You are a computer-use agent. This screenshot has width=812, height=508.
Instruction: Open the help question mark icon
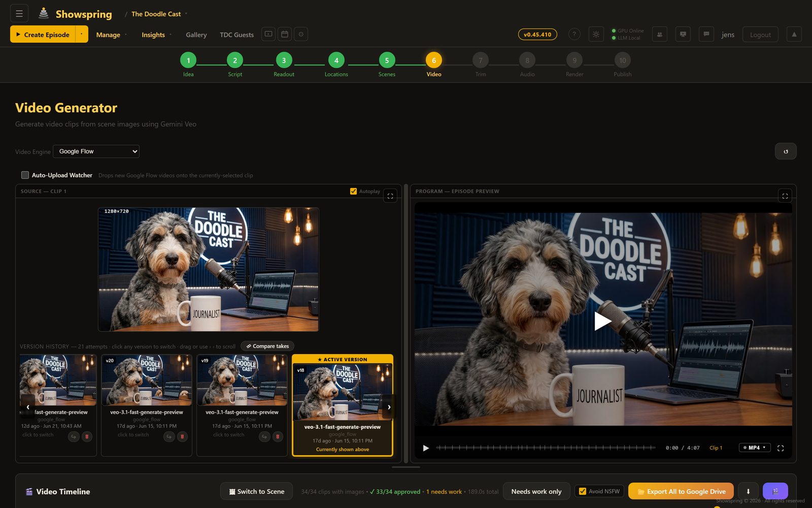[574, 34]
